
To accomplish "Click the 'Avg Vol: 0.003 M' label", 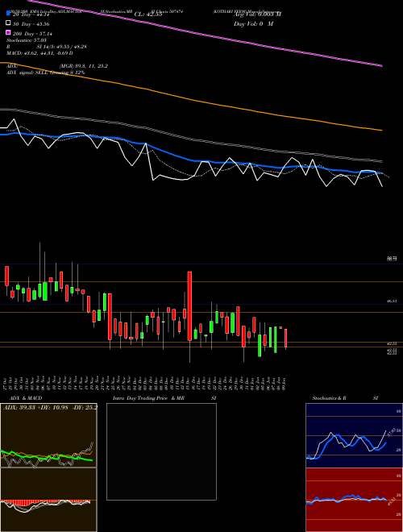I will 257,15.
